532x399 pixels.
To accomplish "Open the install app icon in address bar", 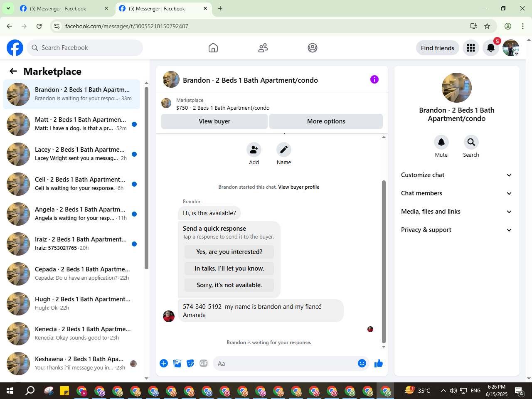I will tap(474, 26).
